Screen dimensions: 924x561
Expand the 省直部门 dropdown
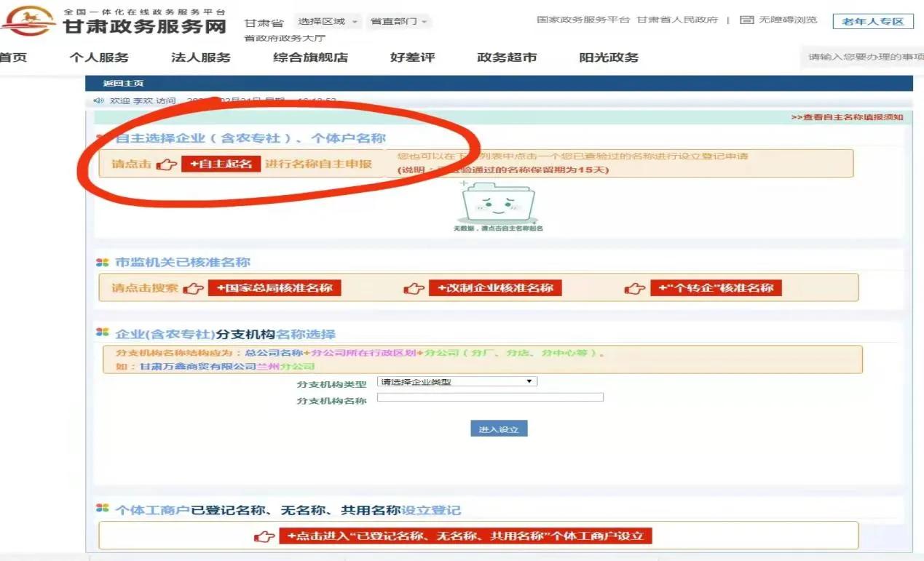point(397,22)
